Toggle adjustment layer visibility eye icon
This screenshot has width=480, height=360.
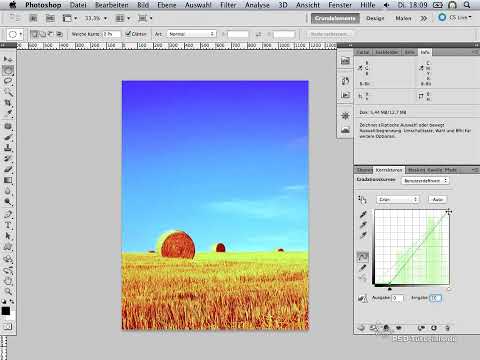coord(399,328)
